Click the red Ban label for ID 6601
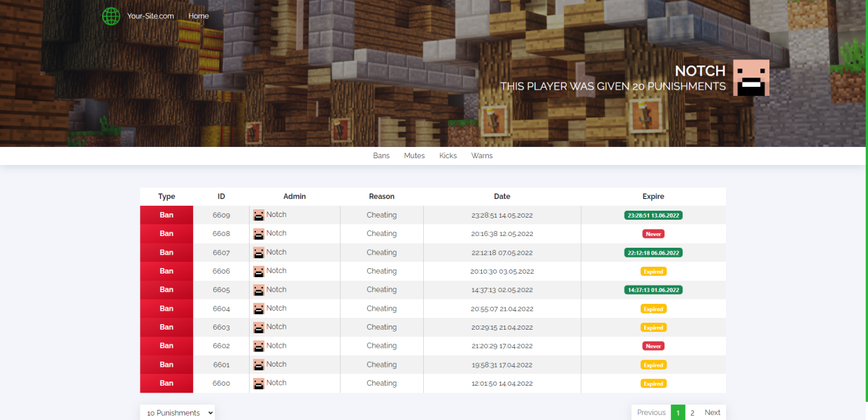 [x=166, y=365]
